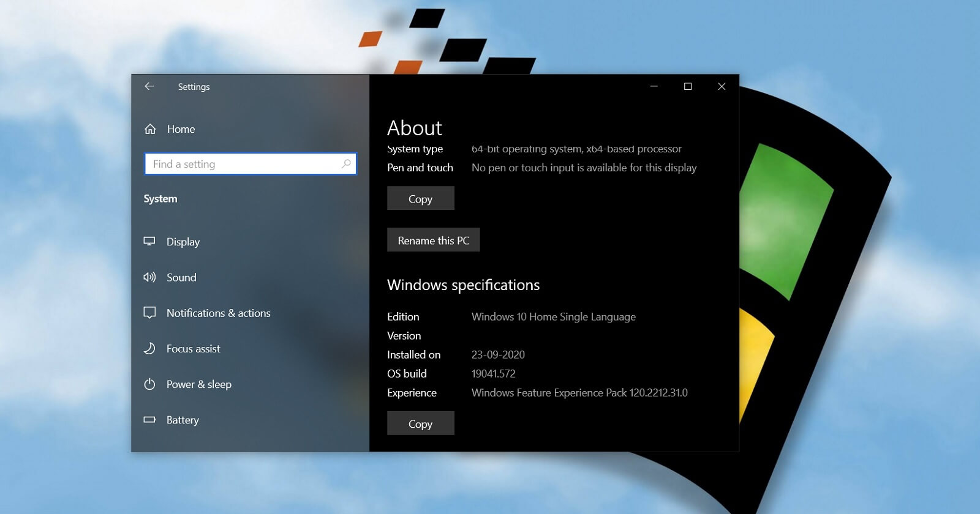This screenshot has width=980, height=514.
Task: Close the Settings window
Action: click(x=722, y=86)
